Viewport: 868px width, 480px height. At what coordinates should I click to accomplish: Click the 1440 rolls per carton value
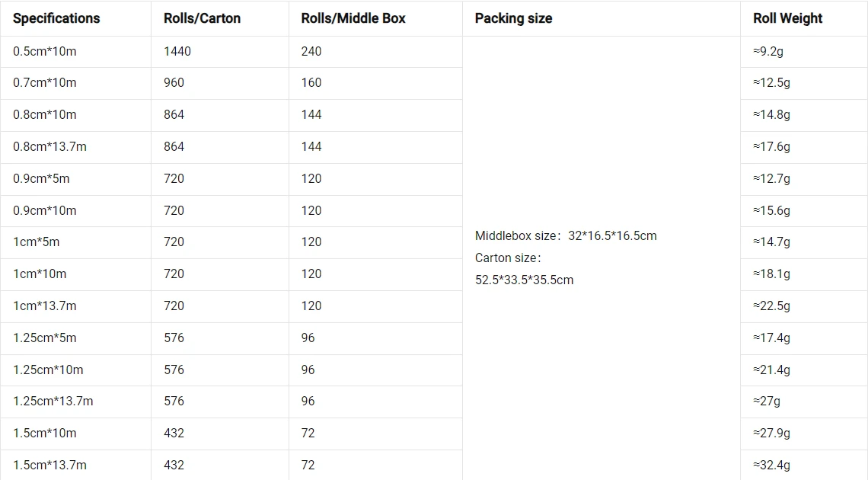[177, 52]
